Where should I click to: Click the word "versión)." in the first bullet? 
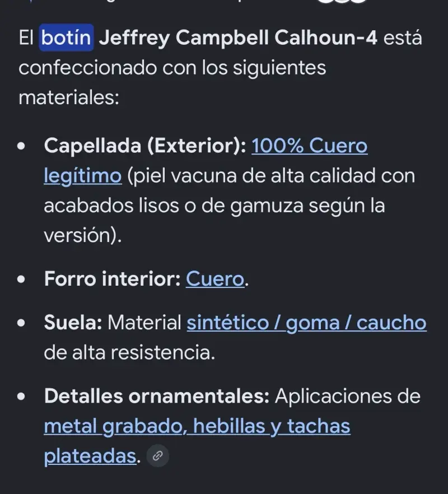click(x=82, y=236)
